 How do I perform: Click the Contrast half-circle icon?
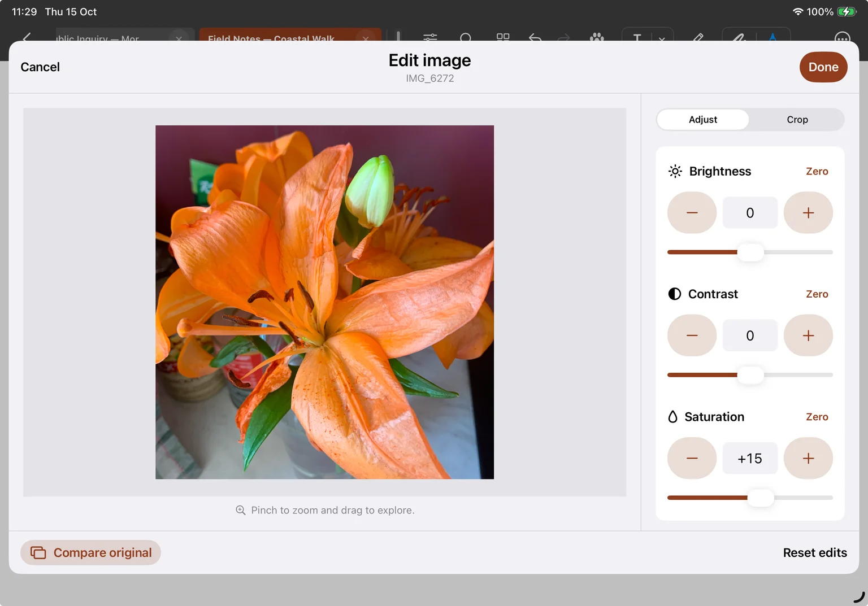[x=675, y=294]
